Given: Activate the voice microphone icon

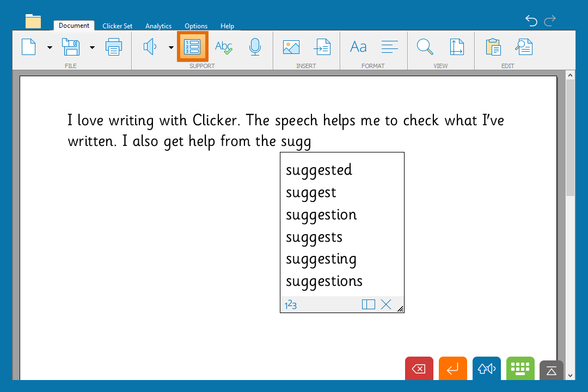Looking at the screenshot, I should [254, 47].
